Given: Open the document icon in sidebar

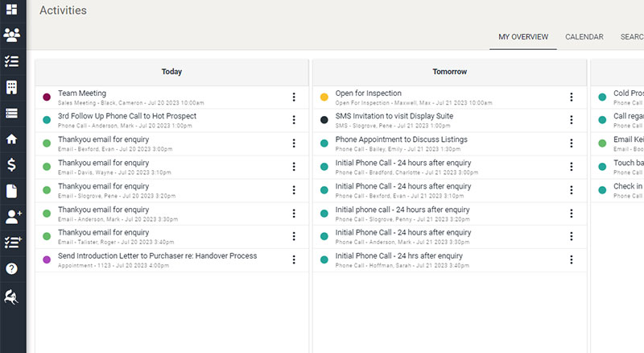Looking at the screenshot, I should tap(11, 191).
